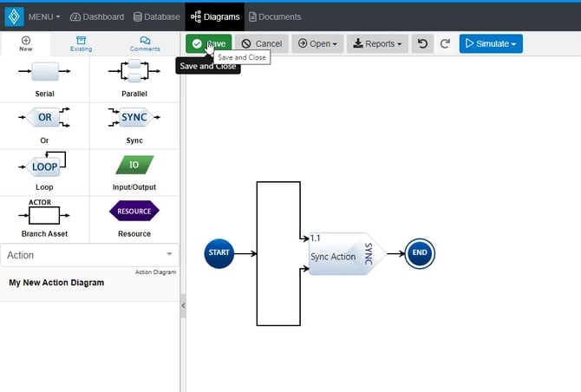Expand the Reports dropdown
Viewport: 581px width, 392px height.
pos(377,43)
